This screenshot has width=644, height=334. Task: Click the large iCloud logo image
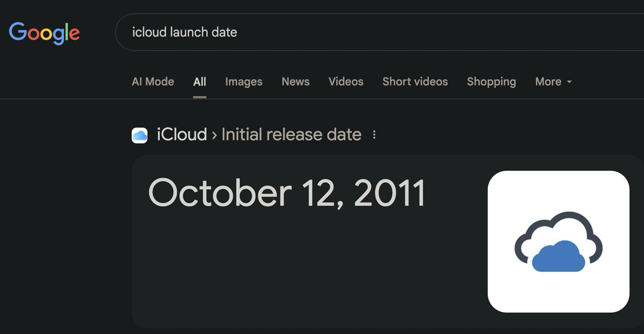[558, 241]
